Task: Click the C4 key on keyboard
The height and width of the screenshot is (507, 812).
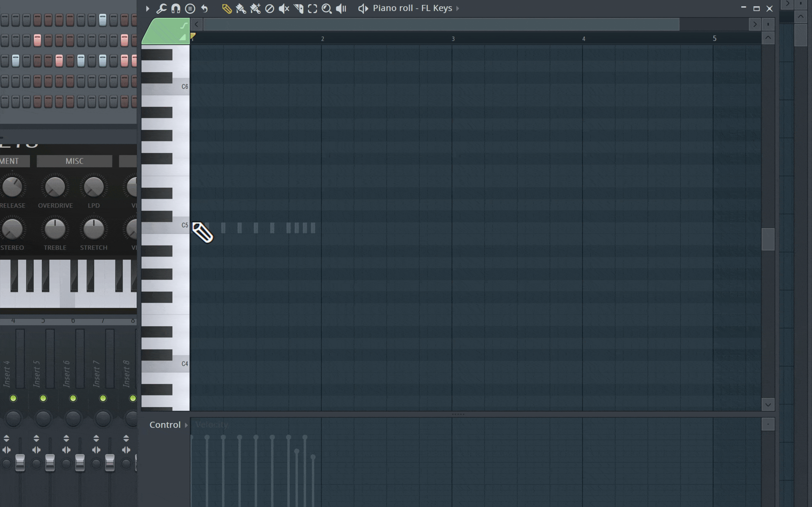Action: pos(165,364)
